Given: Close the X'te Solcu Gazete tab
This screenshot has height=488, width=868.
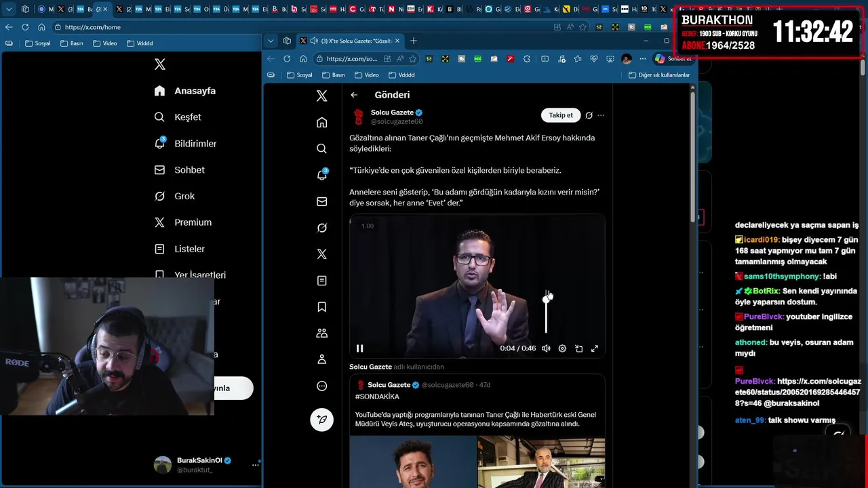Looking at the screenshot, I should 397,41.
